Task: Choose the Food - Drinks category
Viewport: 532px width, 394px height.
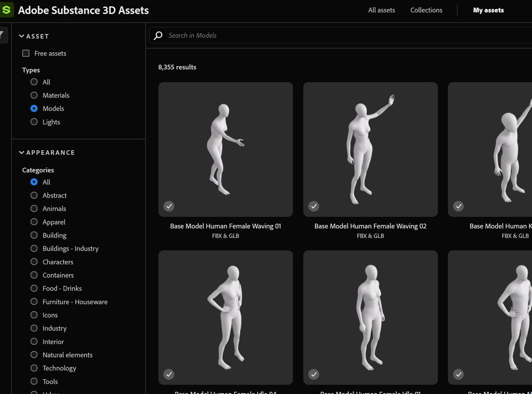Action: [34, 288]
